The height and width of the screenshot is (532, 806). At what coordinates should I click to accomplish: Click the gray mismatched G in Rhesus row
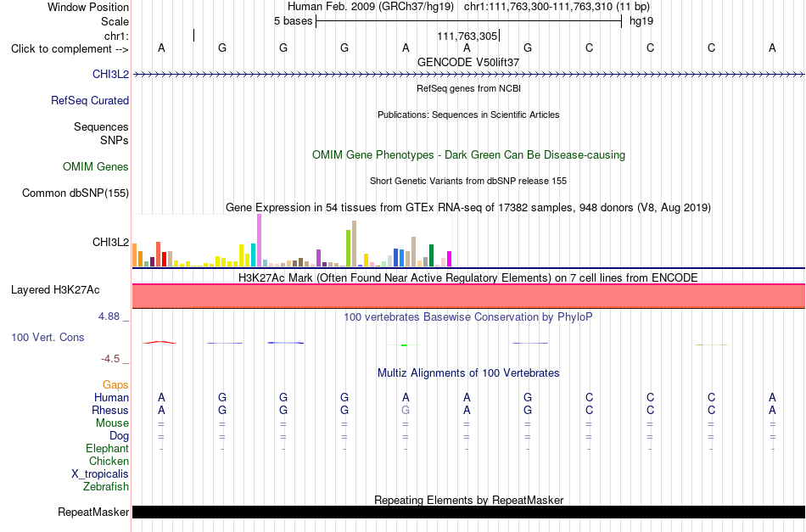pos(406,410)
